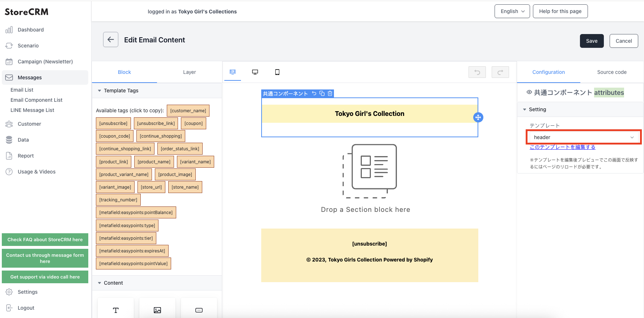Click the blue move handle
This screenshot has width=644, height=318.
click(x=478, y=117)
